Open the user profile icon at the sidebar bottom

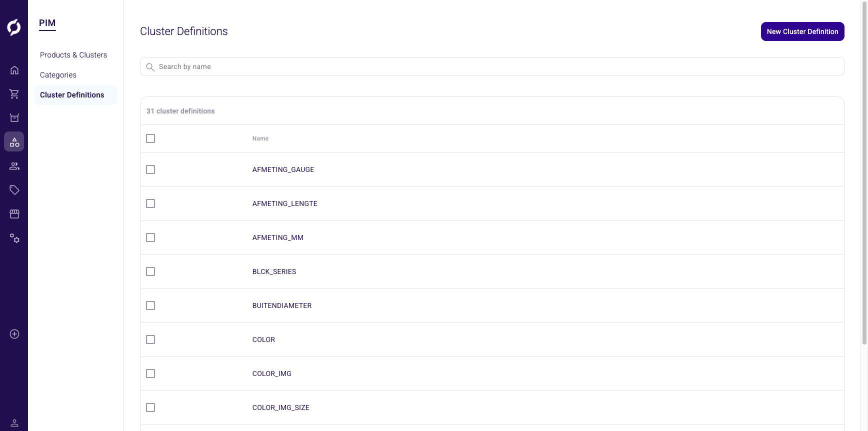[14, 423]
